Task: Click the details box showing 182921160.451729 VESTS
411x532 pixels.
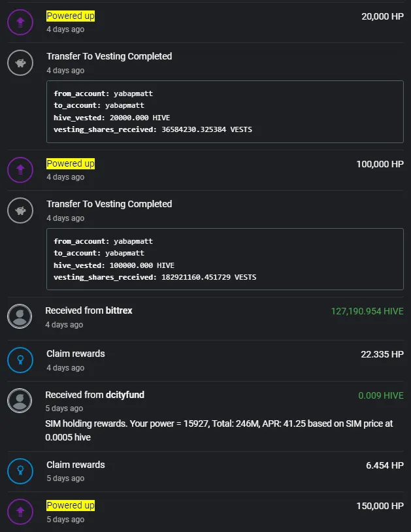Action: 225,259
